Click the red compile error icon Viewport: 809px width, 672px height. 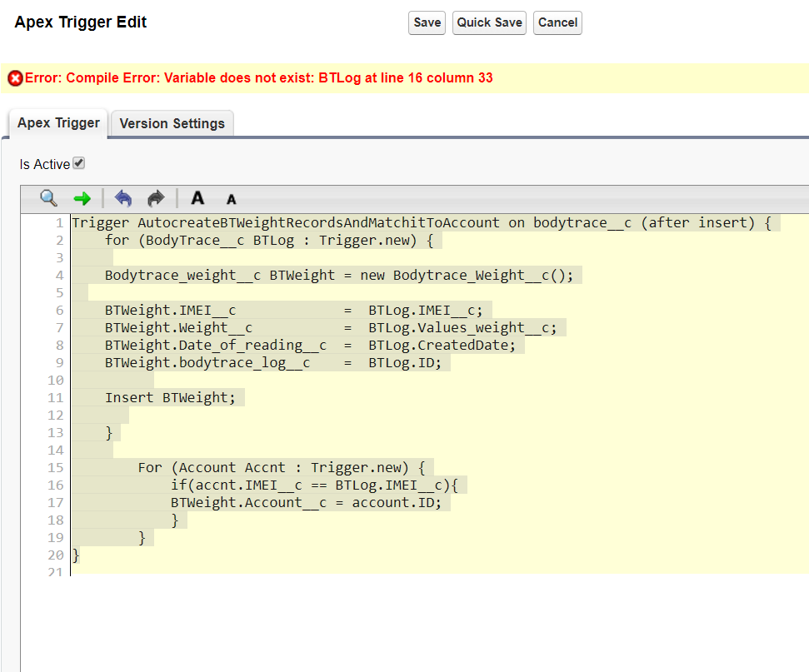tap(15, 78)
